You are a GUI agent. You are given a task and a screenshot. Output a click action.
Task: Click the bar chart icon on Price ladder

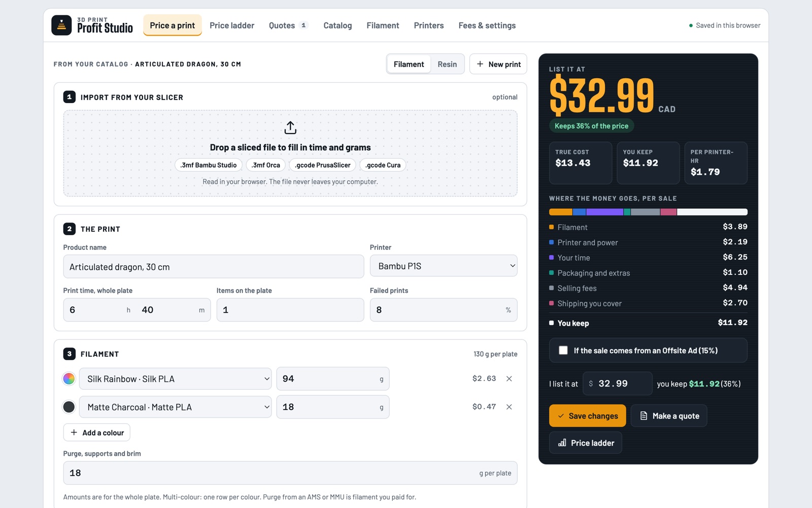tap(562, 443)
